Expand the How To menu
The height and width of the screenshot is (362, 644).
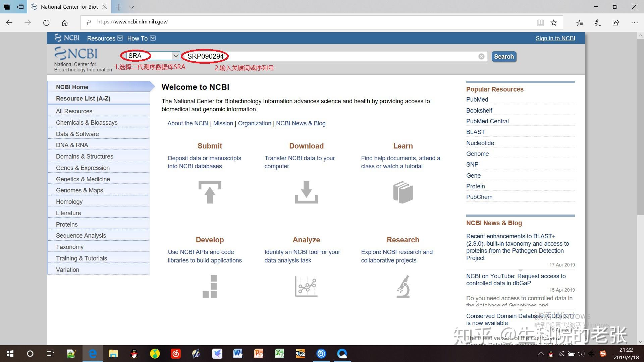pyautogui.click(x=141, y=38)
